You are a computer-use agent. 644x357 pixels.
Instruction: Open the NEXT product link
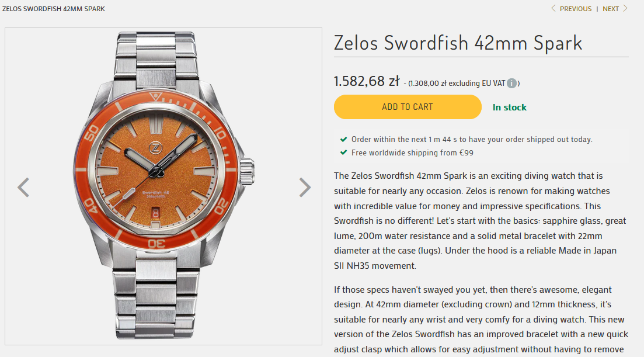pyautogui.click(x=611, y=9)
